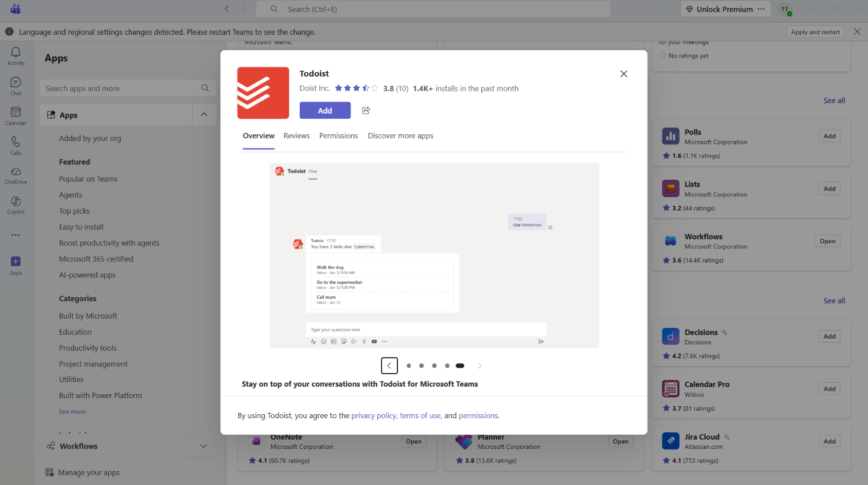Open the OneNote app
868x485 pixels.
414,441
